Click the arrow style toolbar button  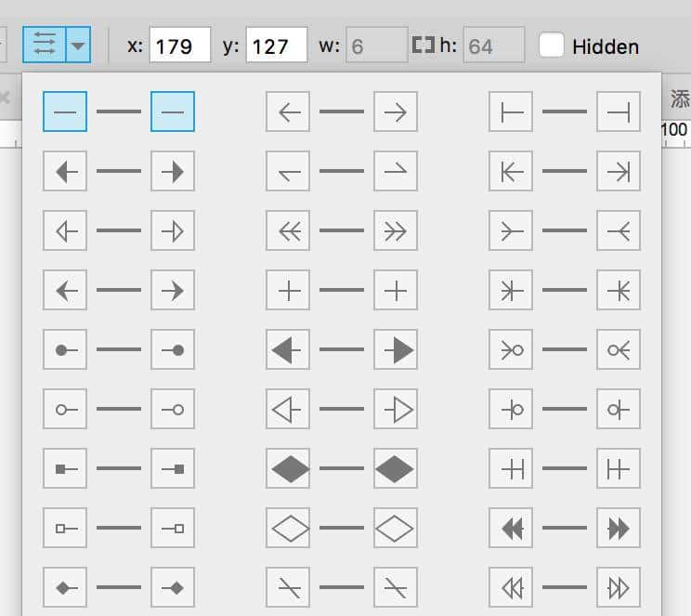point(45,45)
